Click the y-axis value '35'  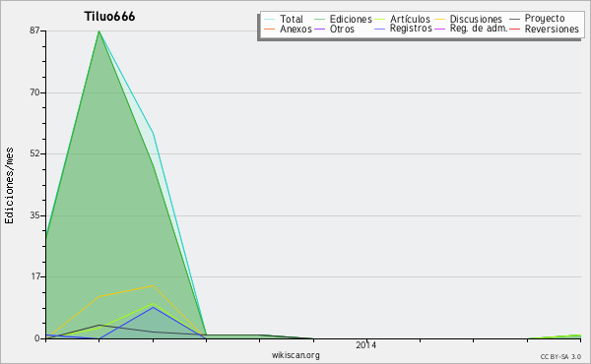[x=34, y=215]
